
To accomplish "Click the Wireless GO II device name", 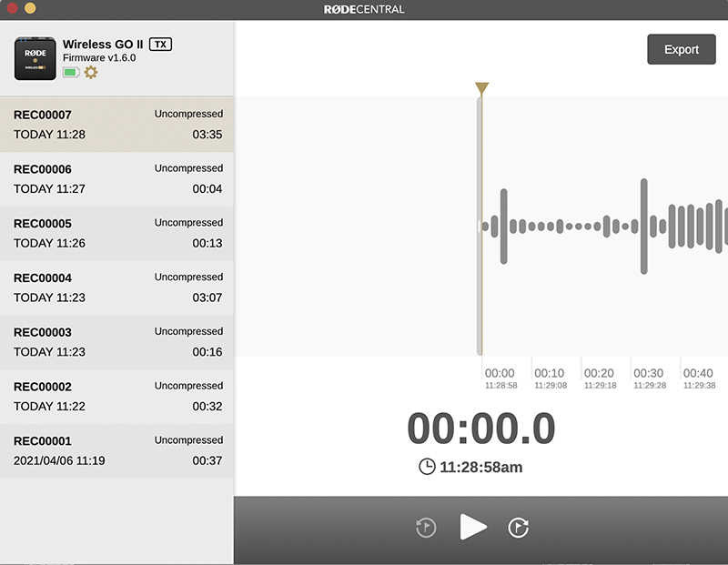I will [x=103, y=45].
